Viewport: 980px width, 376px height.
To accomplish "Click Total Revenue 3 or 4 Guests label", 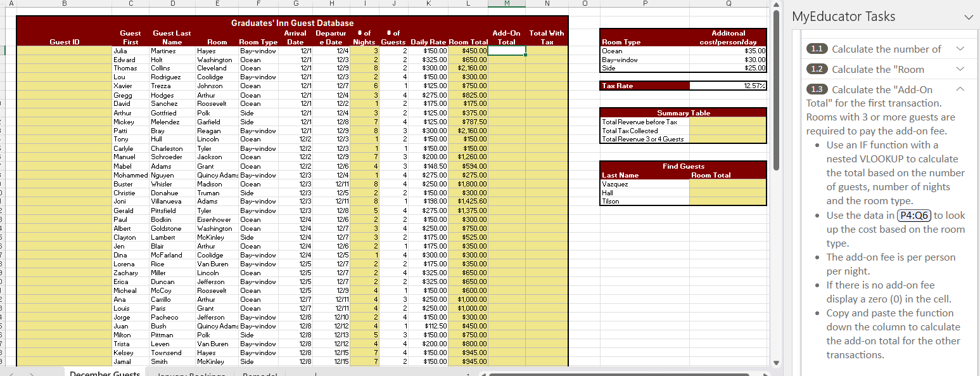I will point(644,139).
